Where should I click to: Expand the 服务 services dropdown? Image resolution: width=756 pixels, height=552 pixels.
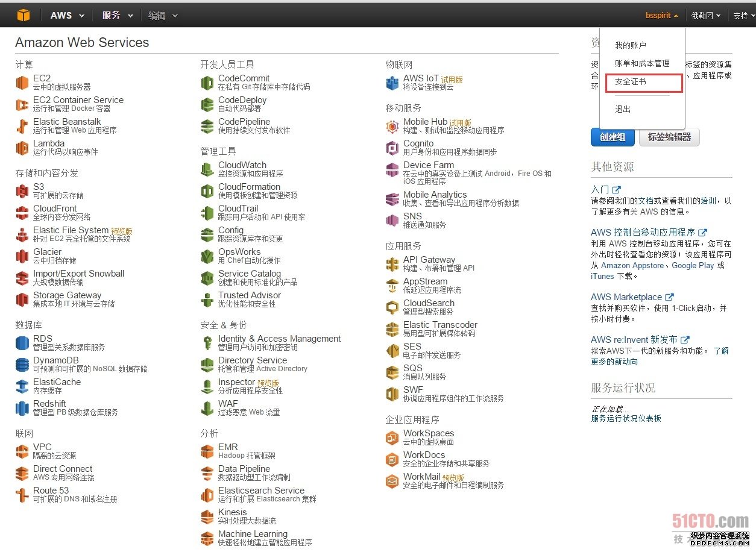pos(118,16)
